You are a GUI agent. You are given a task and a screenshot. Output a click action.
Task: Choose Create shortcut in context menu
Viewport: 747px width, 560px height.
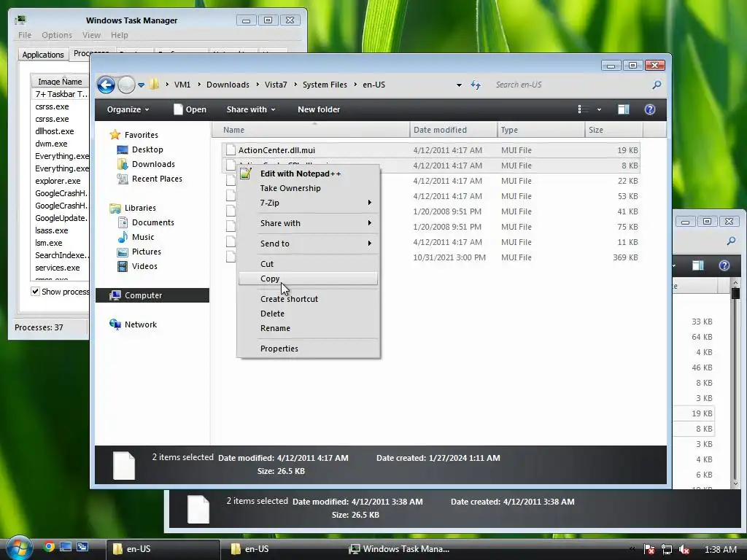[308, 299]
